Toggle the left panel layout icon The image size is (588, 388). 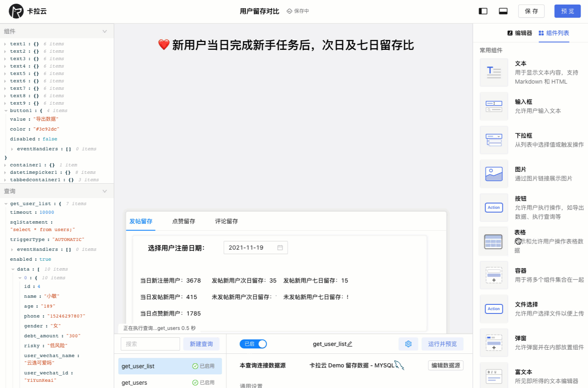coord(482,11)
